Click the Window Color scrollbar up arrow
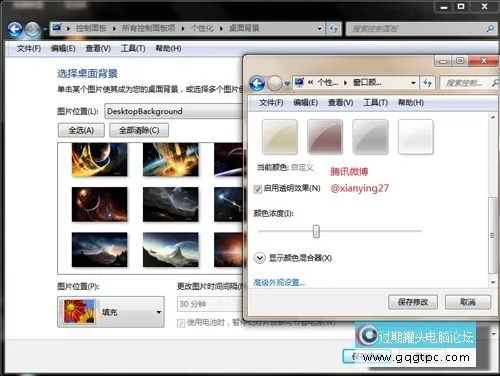 [x=493, y=117]
